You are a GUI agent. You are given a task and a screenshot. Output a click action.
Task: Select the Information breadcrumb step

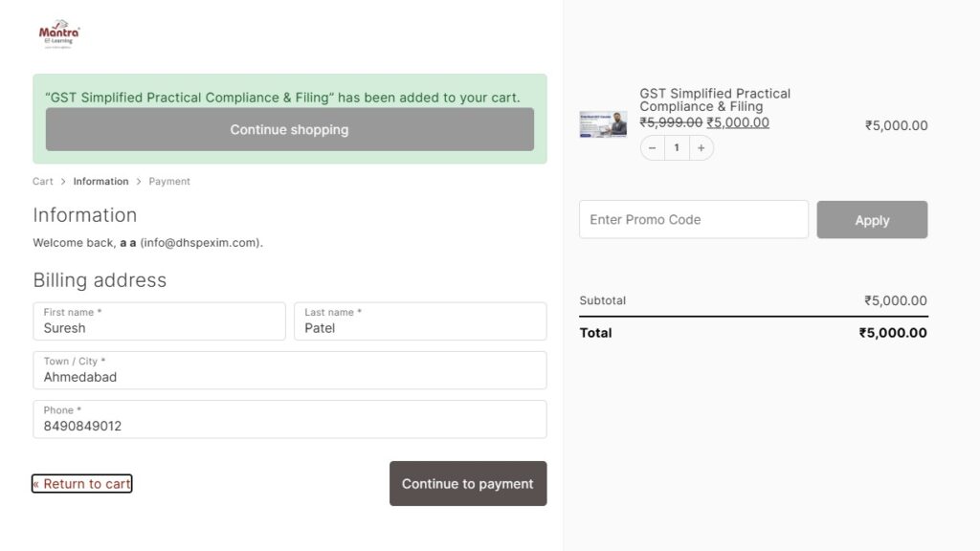pyautogui.click(x=100, y=181)
